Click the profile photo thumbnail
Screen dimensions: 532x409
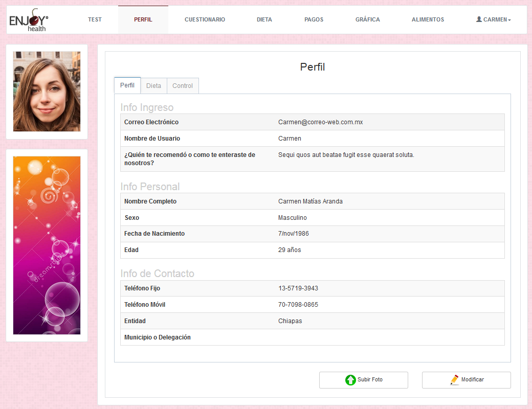47,92
